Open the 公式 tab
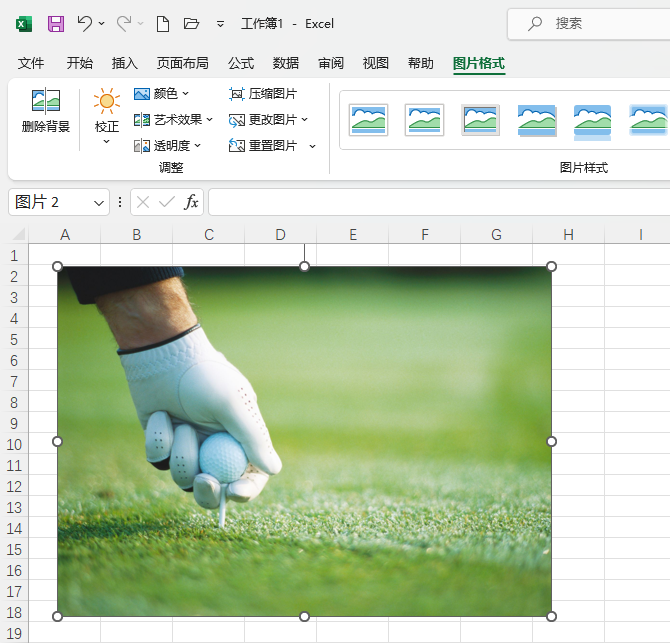Screen dimensions: 670x643 point(241,63)
